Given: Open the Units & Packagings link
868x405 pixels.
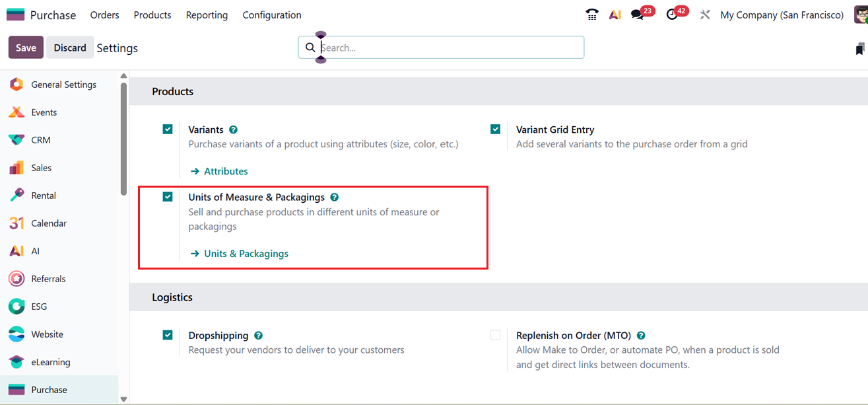Looking at the screenshot, I should [x=246, y=253].
